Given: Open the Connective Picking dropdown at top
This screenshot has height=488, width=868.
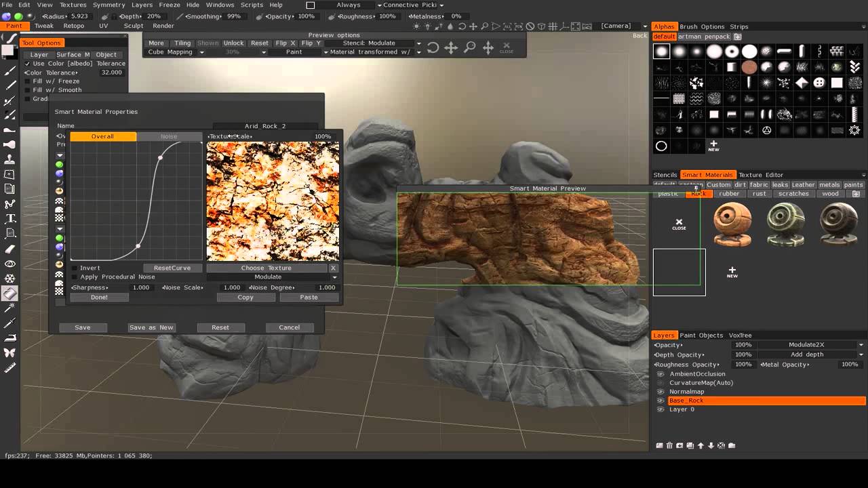Looking at the screenshot, I should pos(414,5).
